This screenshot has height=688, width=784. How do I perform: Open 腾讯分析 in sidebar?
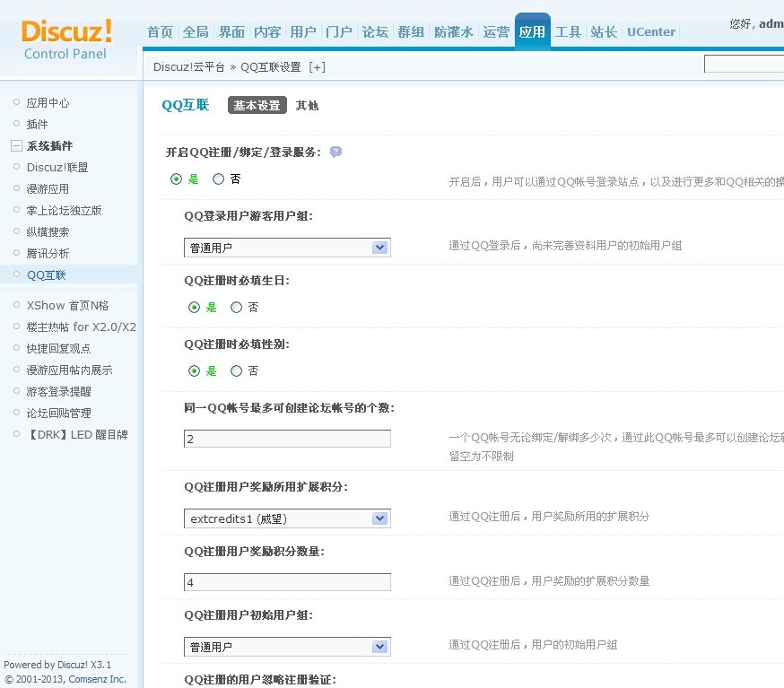pyautogui.click(x=48, y=253)
